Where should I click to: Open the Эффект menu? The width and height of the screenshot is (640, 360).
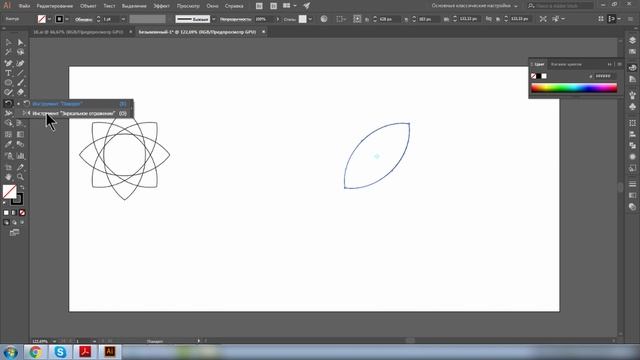click(x=161, y=6)
